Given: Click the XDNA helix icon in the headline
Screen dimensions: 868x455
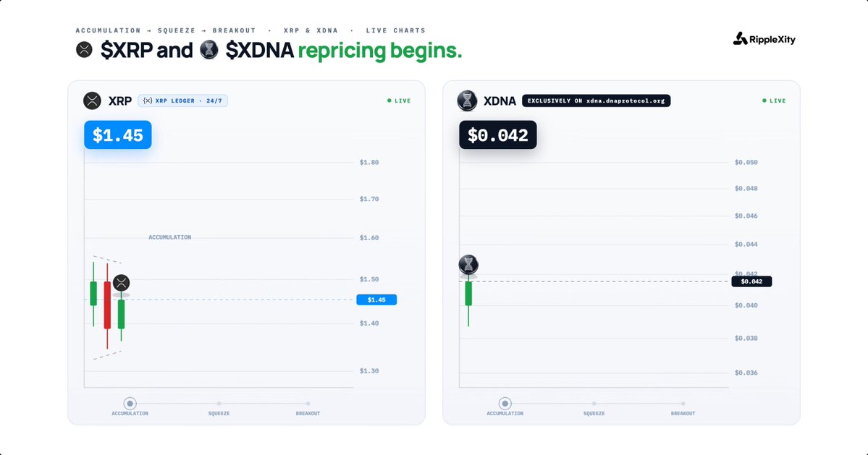Looking at the screenshot, I should [x=208, y=50].
